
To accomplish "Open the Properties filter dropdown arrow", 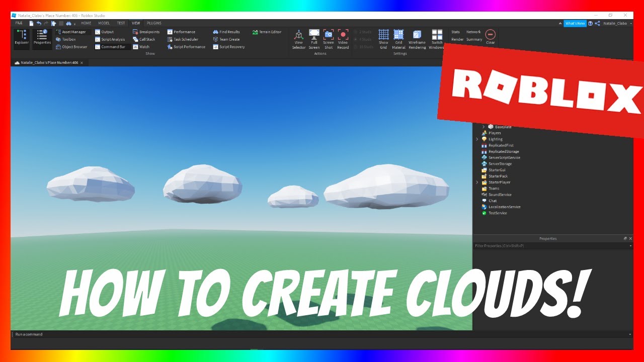I will [x=630, y=246].
